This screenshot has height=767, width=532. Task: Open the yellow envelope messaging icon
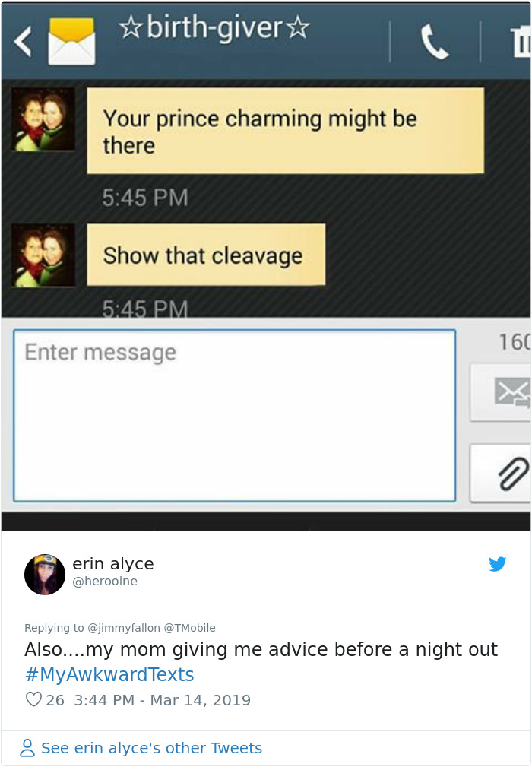click(72, 41)
